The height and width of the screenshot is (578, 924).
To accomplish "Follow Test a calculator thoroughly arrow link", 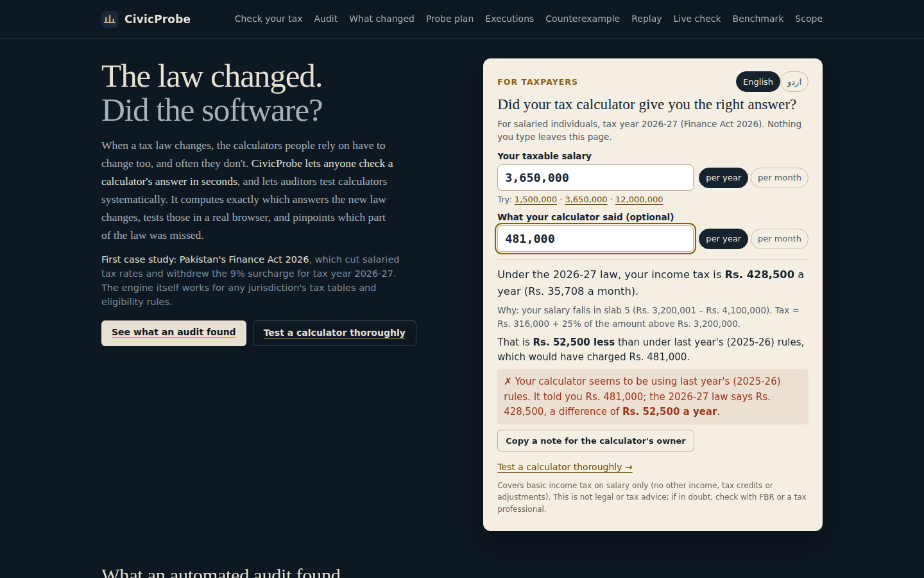I will pyautogui.click(x=565, y=467).
